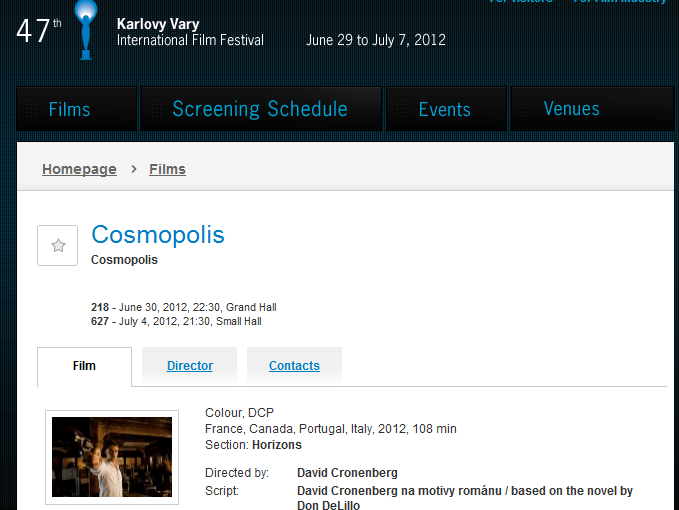
Task: Open the Films navigation menu
Action: [x=69, y=110]
